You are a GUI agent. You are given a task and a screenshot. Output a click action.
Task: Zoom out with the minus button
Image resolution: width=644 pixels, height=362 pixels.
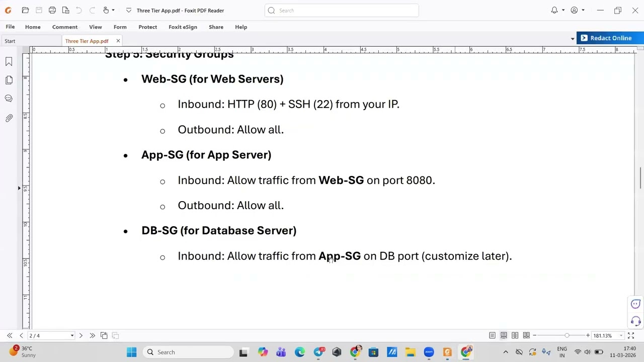535,335
